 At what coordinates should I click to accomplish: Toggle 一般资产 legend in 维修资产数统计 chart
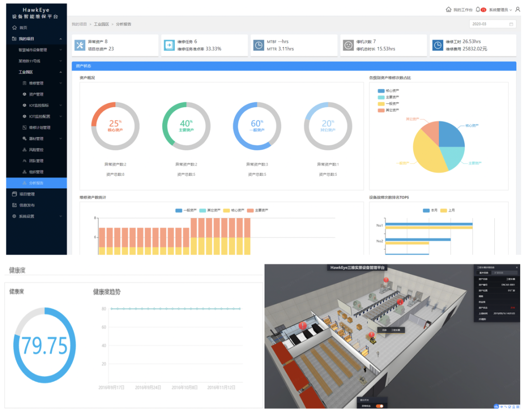186,210
